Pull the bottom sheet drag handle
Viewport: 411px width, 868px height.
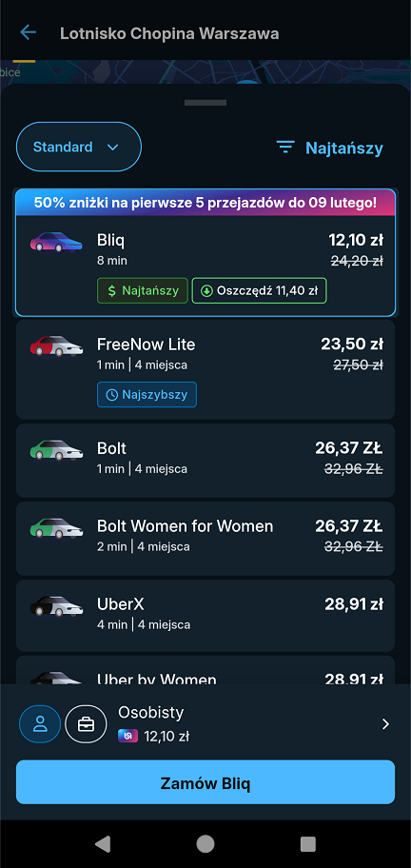click(205, 103)
